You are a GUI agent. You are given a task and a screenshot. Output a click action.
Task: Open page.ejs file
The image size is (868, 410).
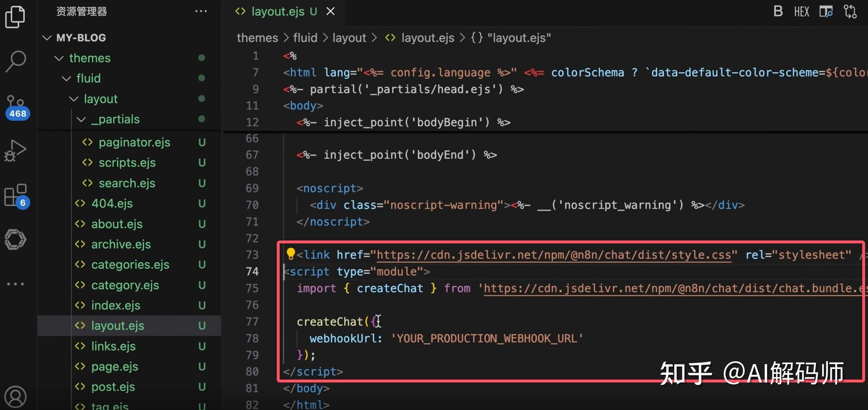click(129, 367)
